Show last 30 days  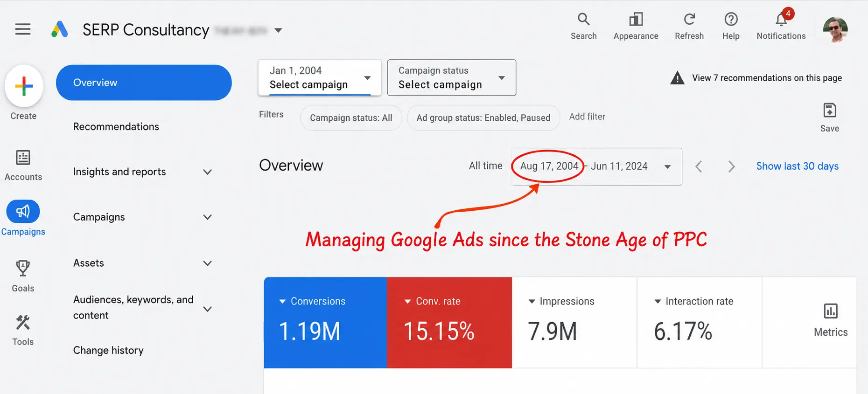(797, 166)
